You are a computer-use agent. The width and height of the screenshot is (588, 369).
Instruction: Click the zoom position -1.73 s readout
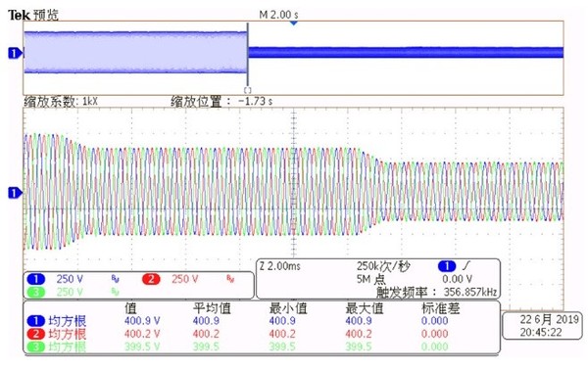[255, 101]
